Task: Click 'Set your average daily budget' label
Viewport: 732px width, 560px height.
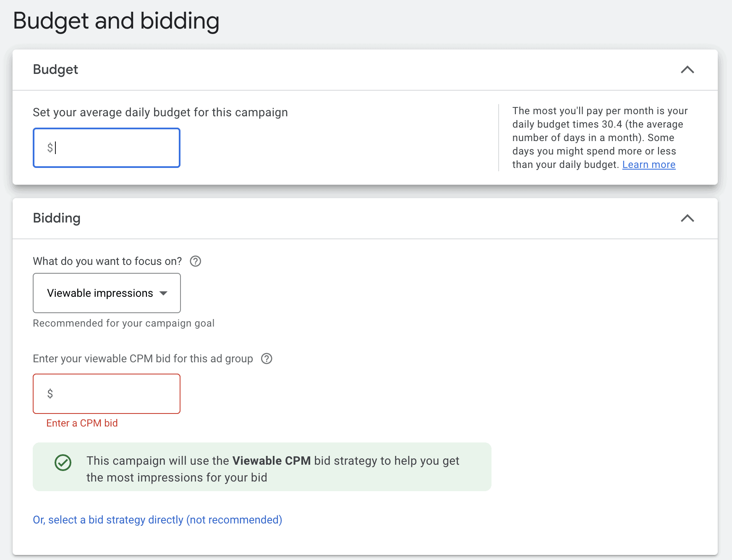Action: tap(160, 113)
